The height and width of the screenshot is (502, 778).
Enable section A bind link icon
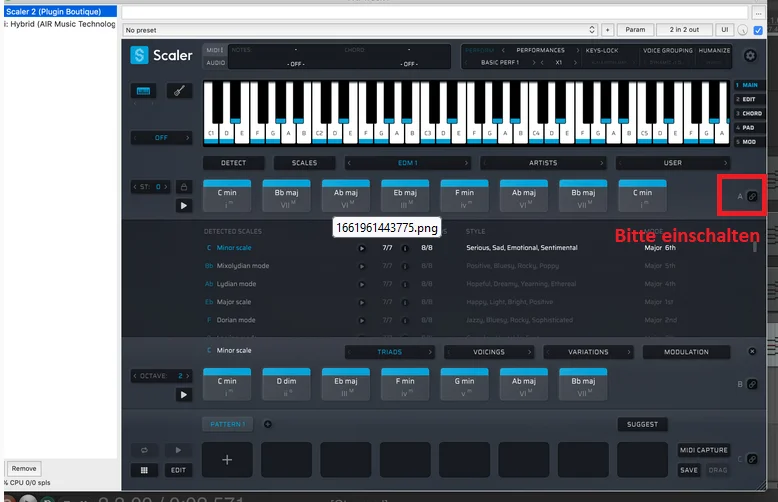[752, 196]
